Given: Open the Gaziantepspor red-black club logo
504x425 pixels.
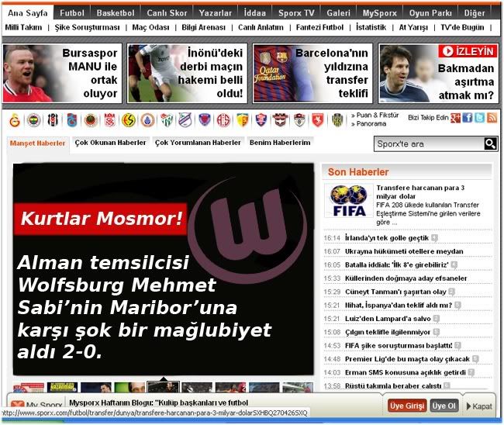Looking at the screenshot, I should point(280,120).
